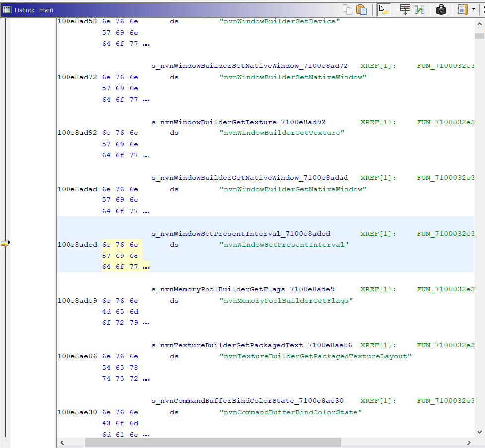Click string "nvnMemoryPoolBuilderGetFlags"
The width and height of the screenshot is (485, 448).
286,301
